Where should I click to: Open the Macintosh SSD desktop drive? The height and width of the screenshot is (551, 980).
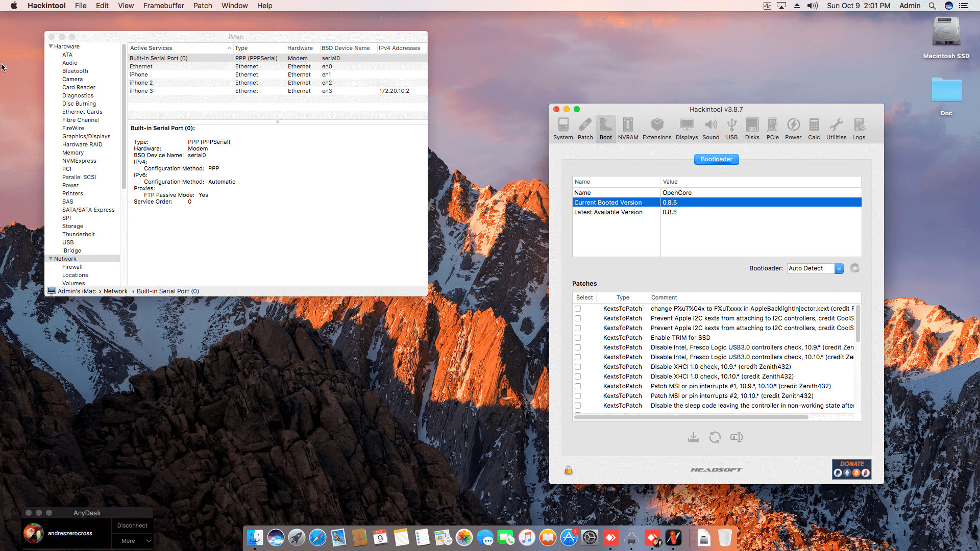pos(946,38)
